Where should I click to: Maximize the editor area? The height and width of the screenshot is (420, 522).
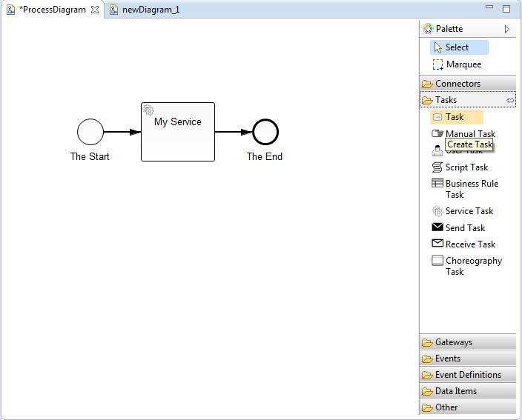(506, 9)
